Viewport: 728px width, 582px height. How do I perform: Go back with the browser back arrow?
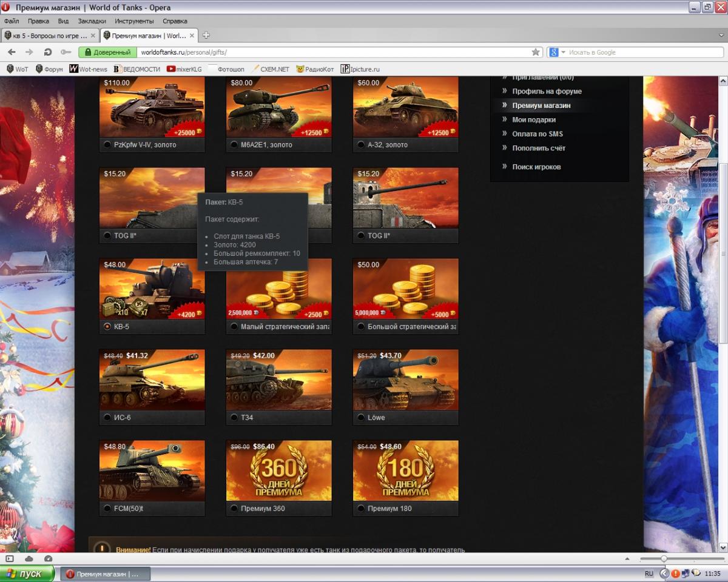pyautogui.click(x=11, y=52)
